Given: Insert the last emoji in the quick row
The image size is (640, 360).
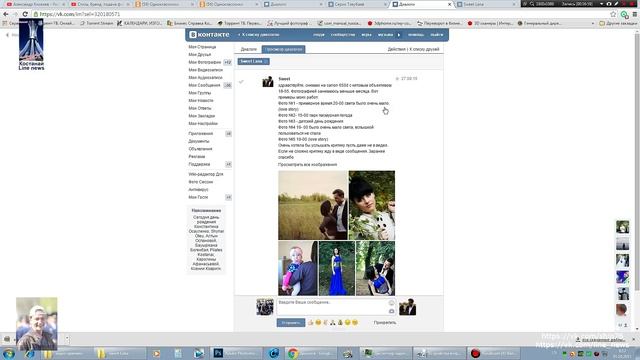Looking at the screenshot, I should [x=355, y=322].
